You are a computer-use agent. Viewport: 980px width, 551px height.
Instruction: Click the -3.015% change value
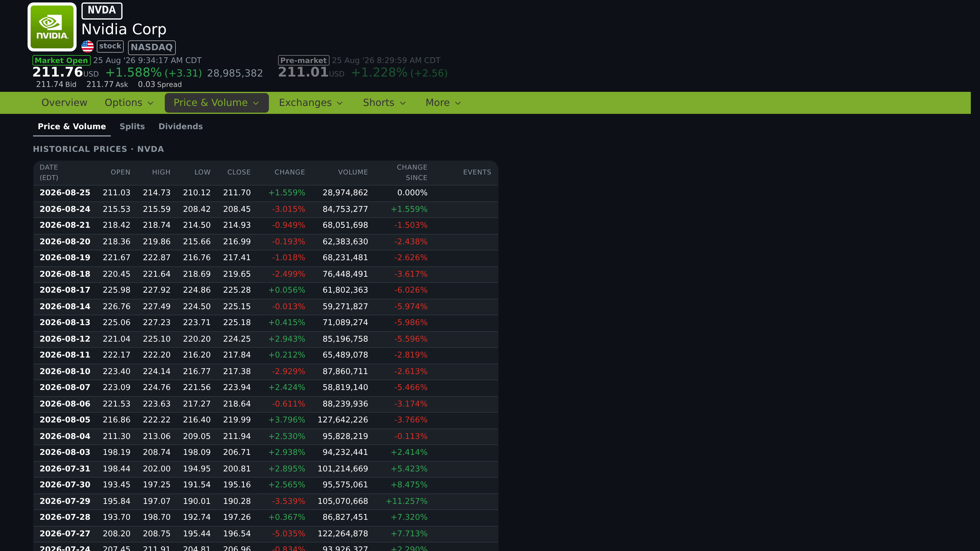click(288, 209)
